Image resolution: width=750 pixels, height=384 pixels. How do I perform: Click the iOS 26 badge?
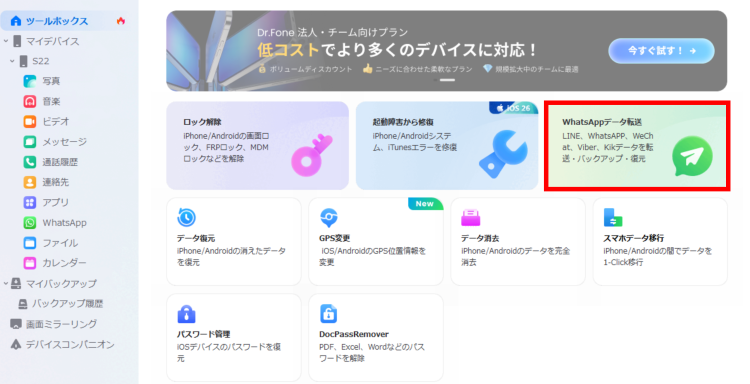tap(513, 108)
